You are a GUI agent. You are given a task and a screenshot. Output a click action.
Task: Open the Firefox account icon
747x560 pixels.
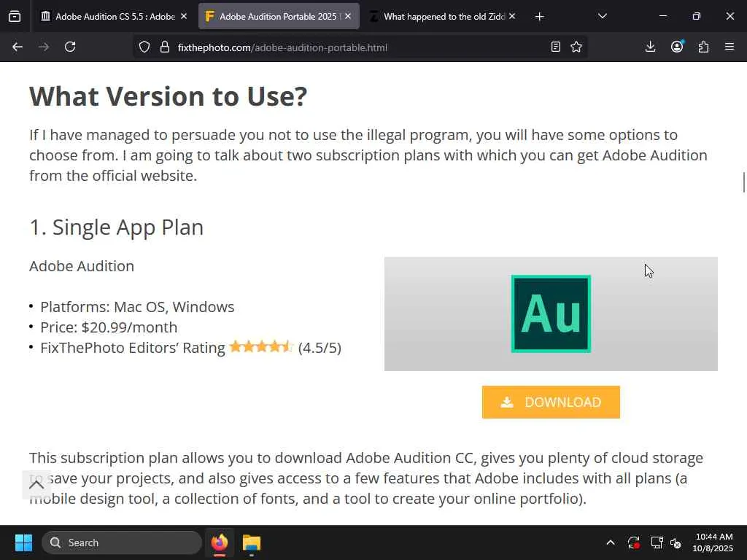click(x=677, y=47)
